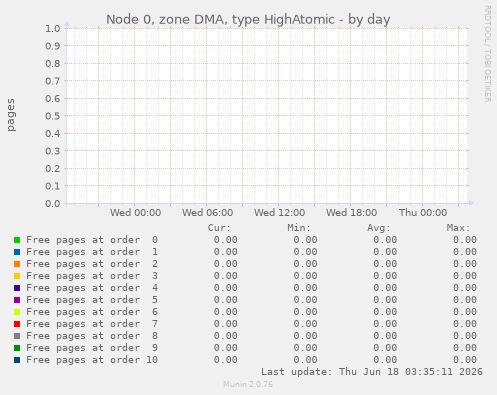The width and height of the screenshot is (497, 395).
Task: Click the gray order 8 legend swatch
Action: click(17, 336)
